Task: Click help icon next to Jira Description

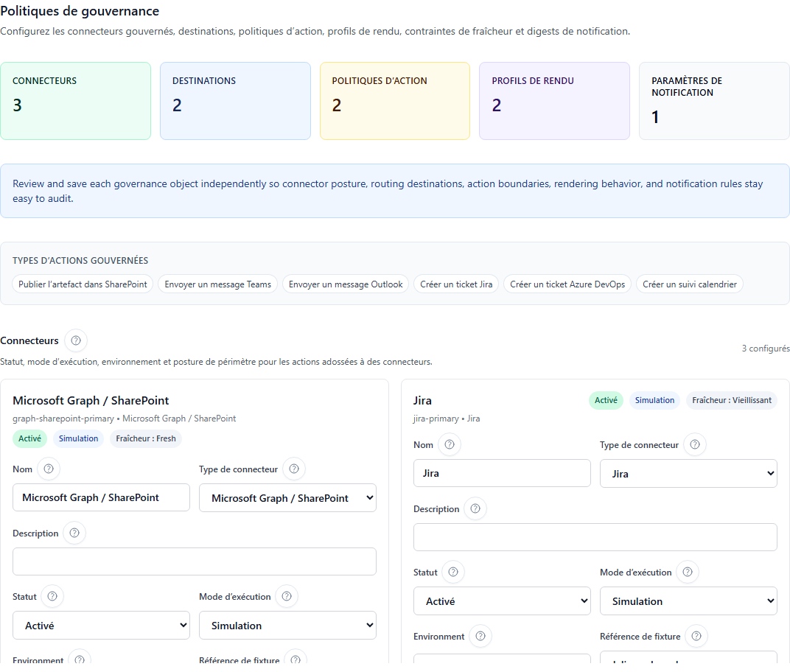Action: (475, 508)
